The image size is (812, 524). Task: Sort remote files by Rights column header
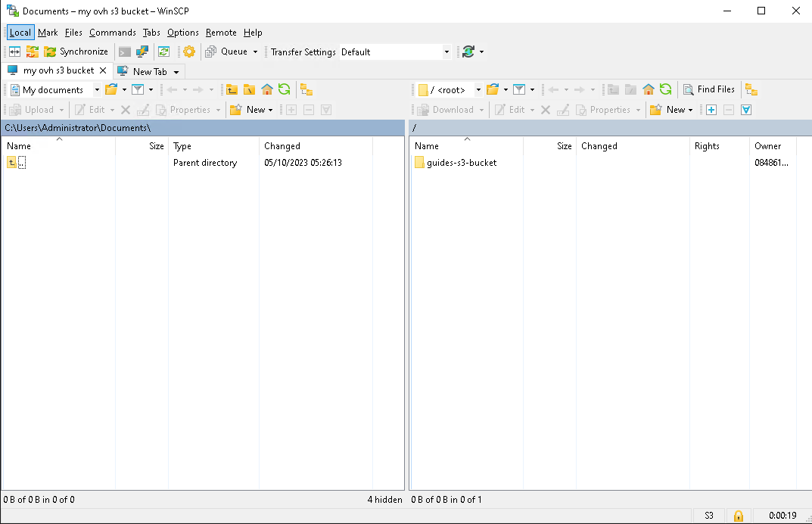click(707, 146)
